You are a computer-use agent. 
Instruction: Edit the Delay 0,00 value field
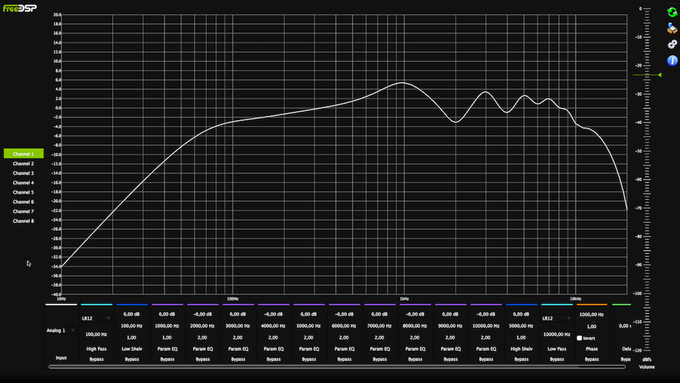pyautogui.click(x=624, y=326)
